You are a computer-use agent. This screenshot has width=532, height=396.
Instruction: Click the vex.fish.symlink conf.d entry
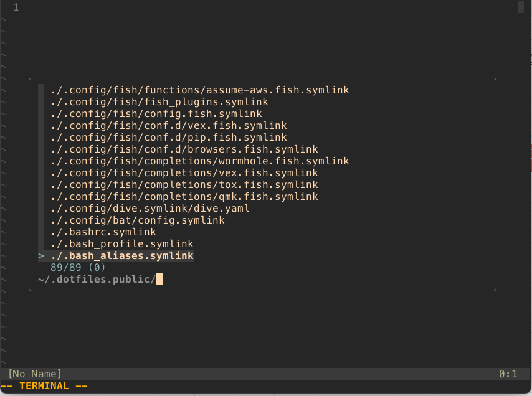pyautogui.click(x=167, y=125)
